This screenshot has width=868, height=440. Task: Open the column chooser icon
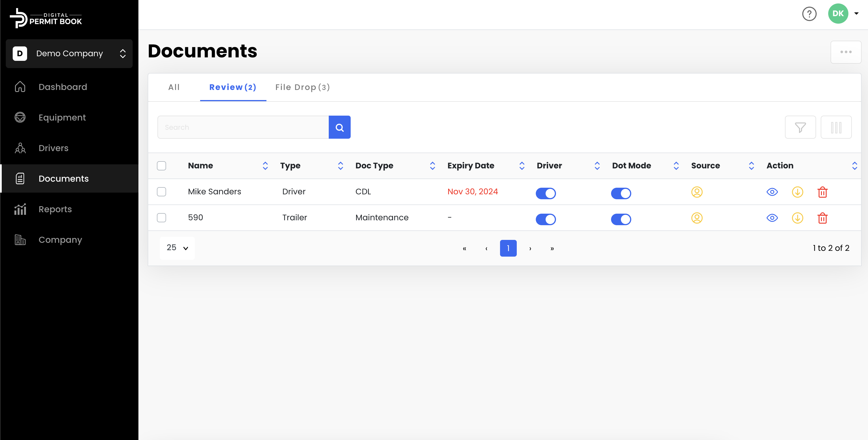836,127
